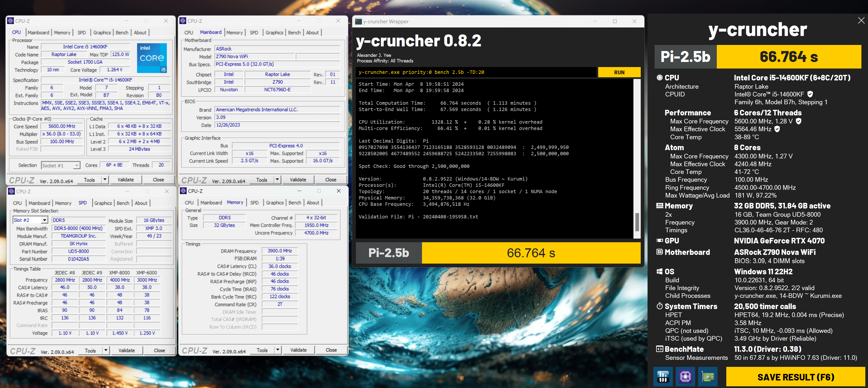Click the BenchMate logo icon beside the version
This screenshot has width=868, height=388.
(x=659, y=349)
